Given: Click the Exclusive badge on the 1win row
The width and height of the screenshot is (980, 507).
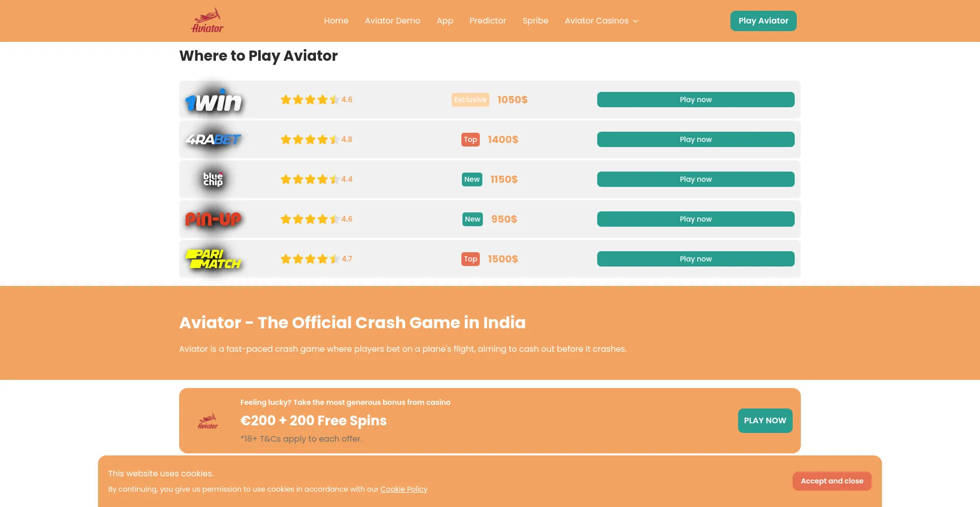Looking at the screenshot, I should (471, 100).
